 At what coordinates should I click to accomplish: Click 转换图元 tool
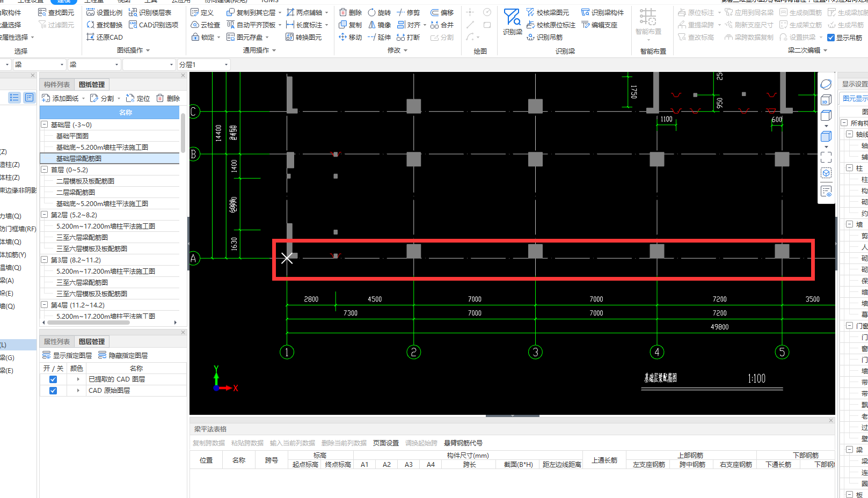(304, 37)
